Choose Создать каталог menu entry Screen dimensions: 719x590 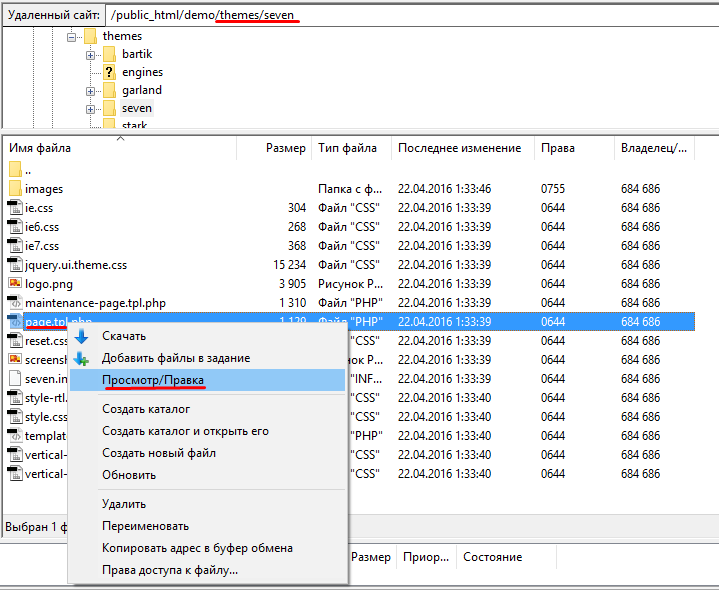tap(207, 409)
